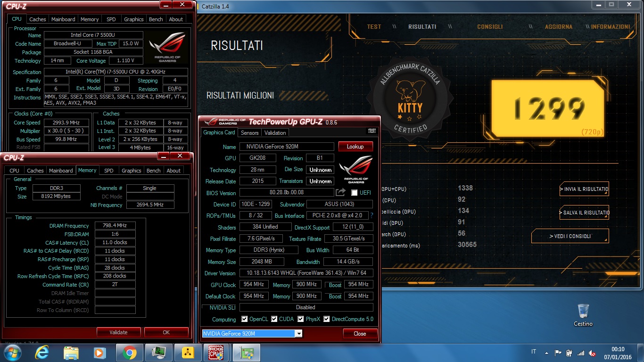Click the Bandwidth value 14.4 GB/s

[348, 262]
